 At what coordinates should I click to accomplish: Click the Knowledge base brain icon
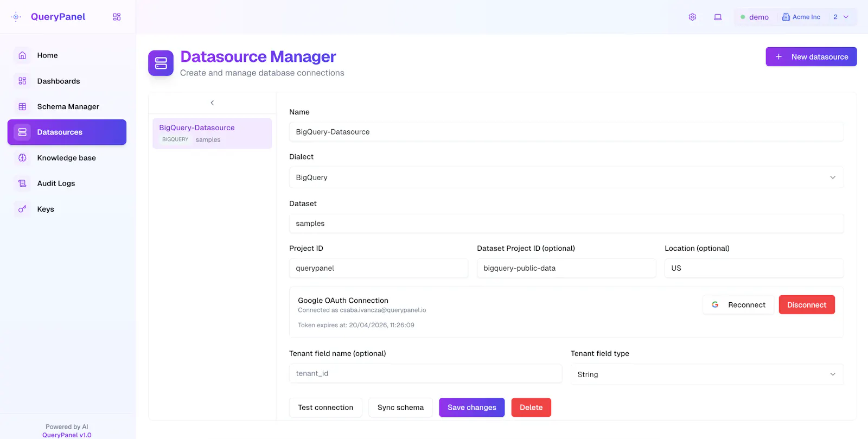point(22,158)
